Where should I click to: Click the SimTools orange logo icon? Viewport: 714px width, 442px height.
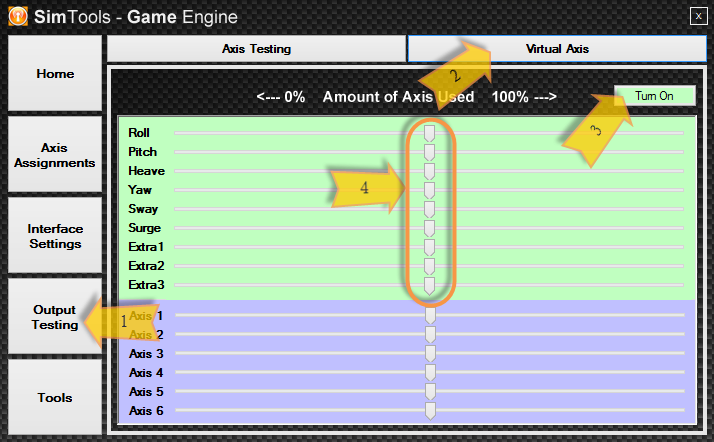(x=18, y=16)
